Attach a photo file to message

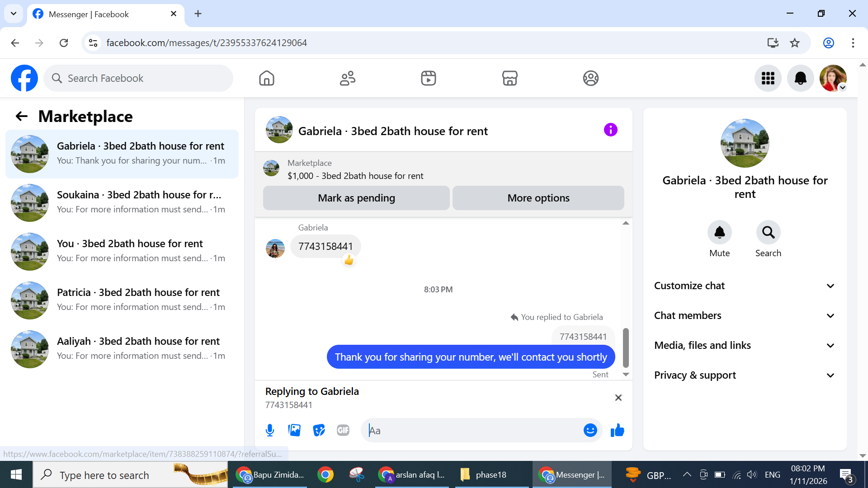(x=294, y=430)
